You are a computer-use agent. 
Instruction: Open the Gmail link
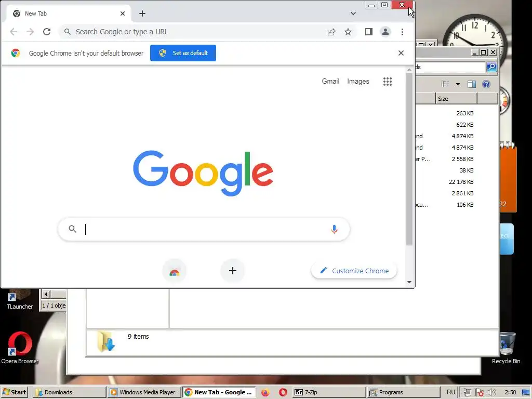pos(330,82)
